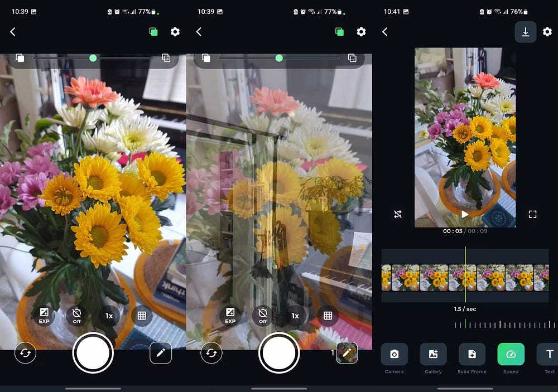Open EXP exposure control on middle screen
Image resolution: width=558 pixels, height=392 pixels.
click(x=230, y=316)
